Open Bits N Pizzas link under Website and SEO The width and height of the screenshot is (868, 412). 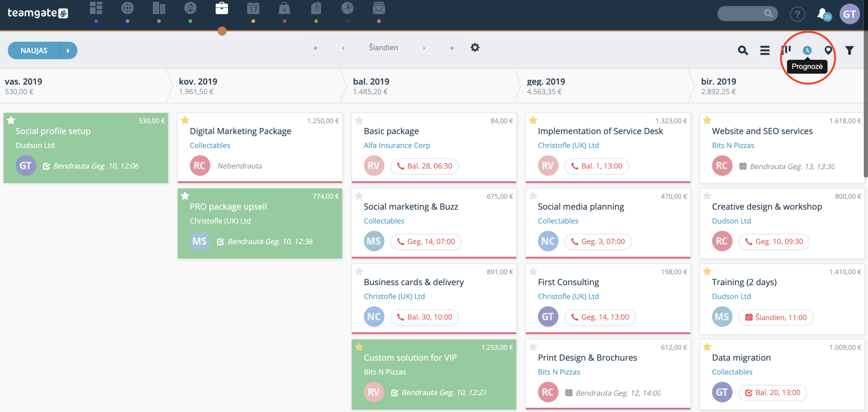tap(733, 145)
